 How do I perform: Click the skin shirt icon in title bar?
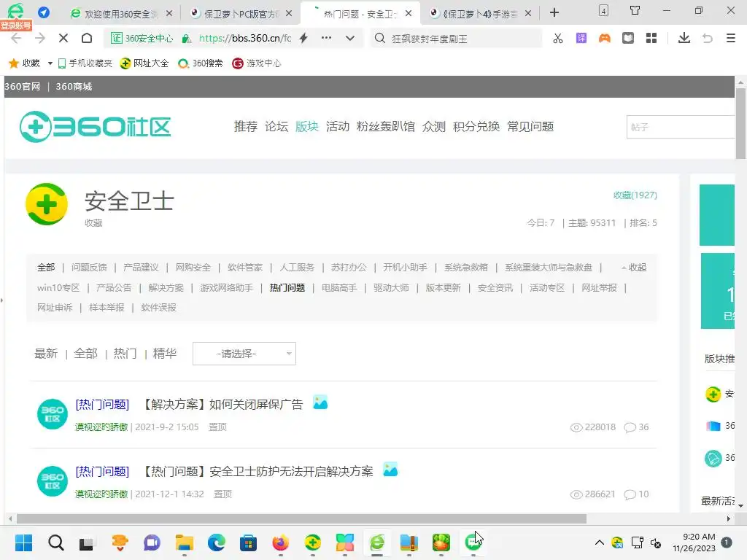[635, 10]
